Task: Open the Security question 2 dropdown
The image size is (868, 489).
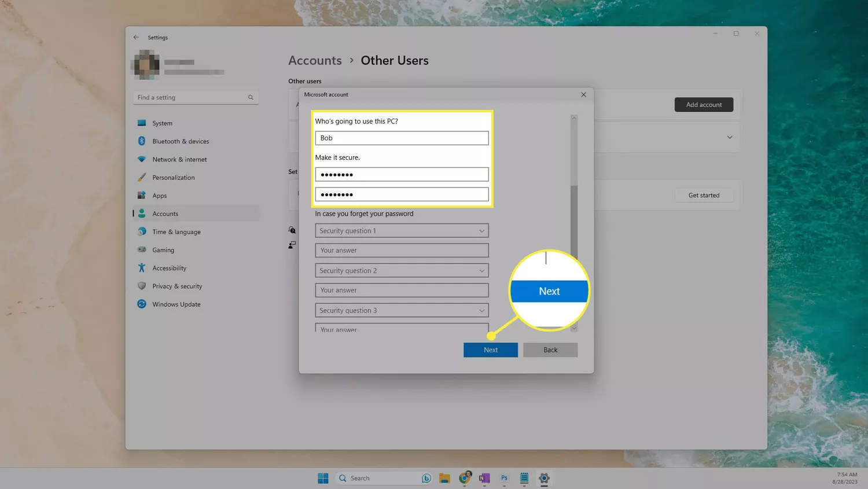Action: pyautogui.click(x=402, y=270)
